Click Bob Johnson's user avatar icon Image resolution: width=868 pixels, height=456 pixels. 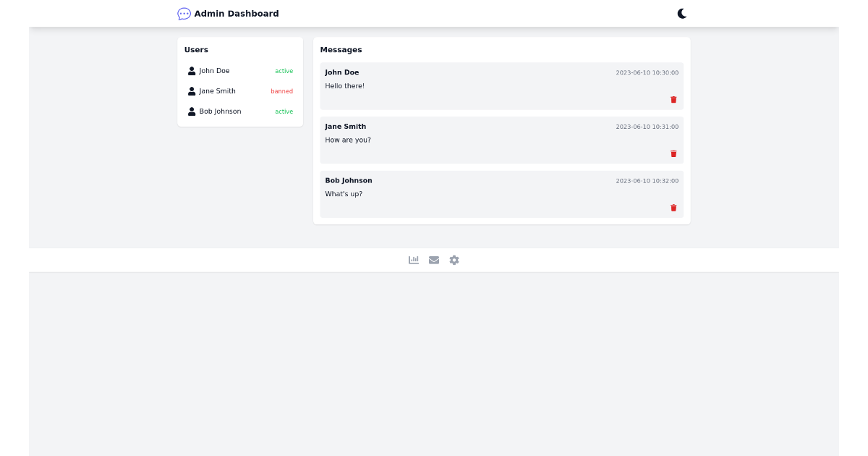[x=191, y=111]
